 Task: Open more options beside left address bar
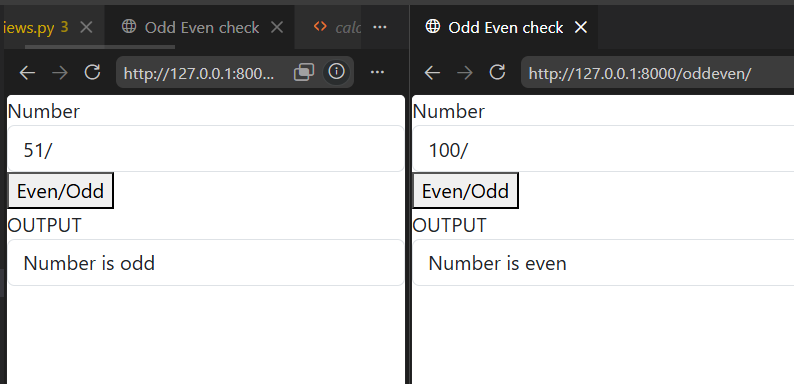(x=377, y=72)
